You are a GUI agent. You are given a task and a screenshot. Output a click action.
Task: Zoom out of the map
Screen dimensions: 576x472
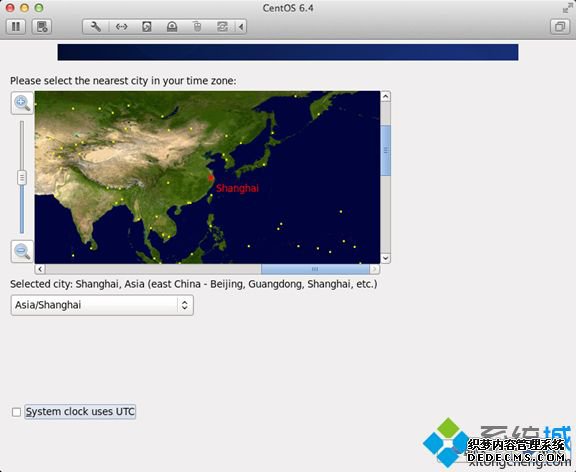(x=22, y=252)
